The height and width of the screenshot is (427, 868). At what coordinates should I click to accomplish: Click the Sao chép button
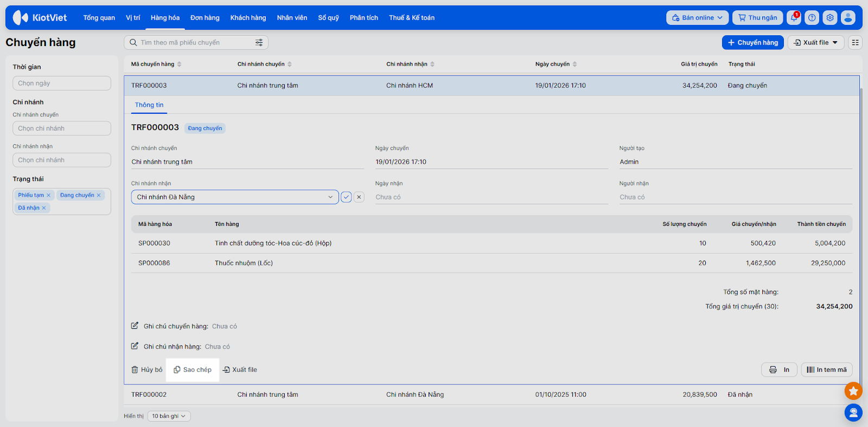coord(193,370)
